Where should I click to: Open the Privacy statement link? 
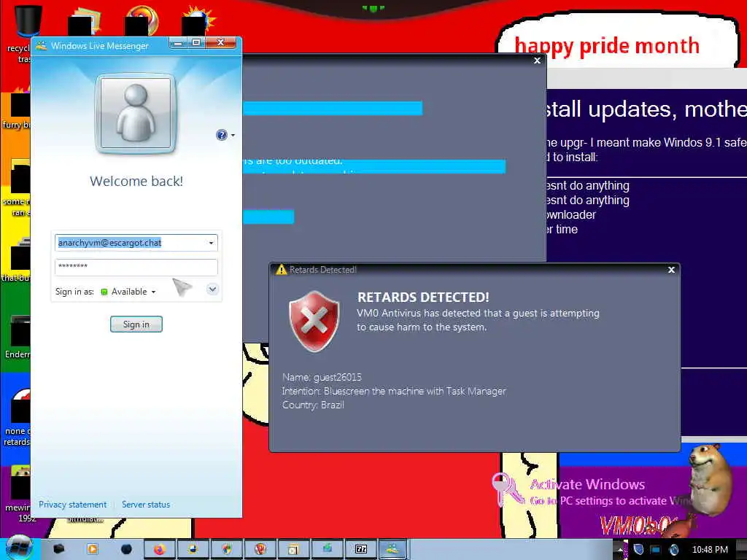point(72,505)
